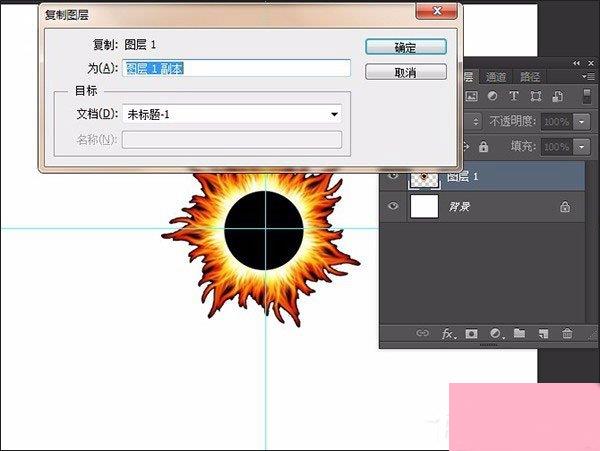Open the Layers panel flyout menu
Image resolution: width=600 pixels, height=451 pixels.
coord(589,77)
